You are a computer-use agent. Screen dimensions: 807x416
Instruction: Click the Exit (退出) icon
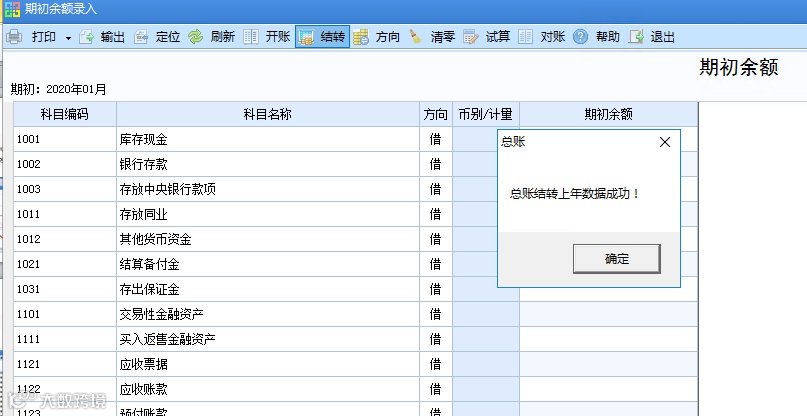pos(636,37)
